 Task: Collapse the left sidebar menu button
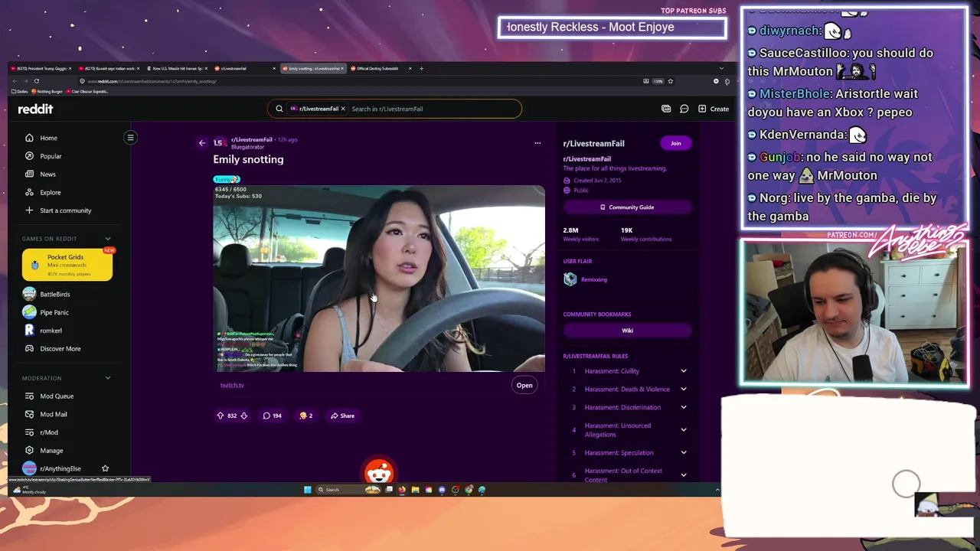pos(130,138)
